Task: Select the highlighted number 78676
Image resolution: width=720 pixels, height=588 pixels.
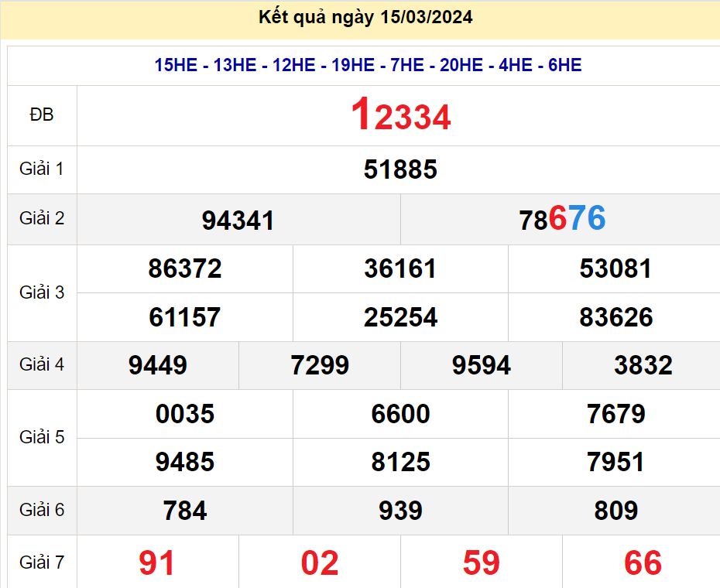Action: click(x=563, y=220)
